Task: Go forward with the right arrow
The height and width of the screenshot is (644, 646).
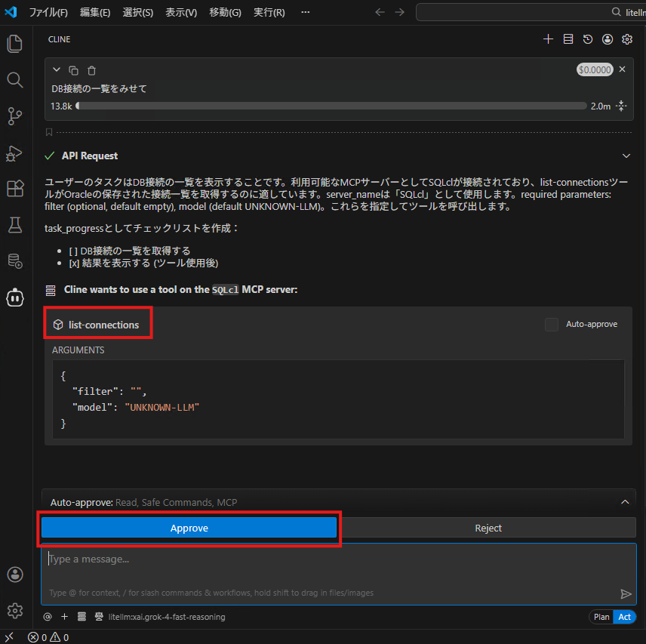Action: (400, 12)
